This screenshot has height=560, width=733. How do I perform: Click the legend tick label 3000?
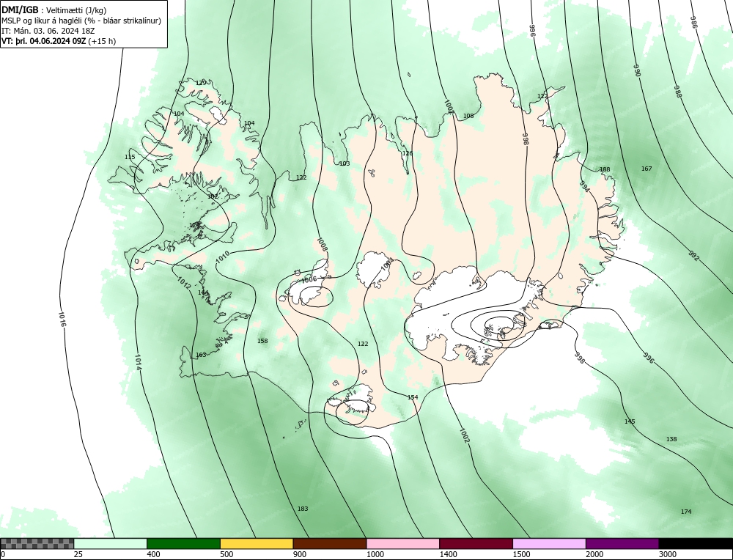[668, 554]
